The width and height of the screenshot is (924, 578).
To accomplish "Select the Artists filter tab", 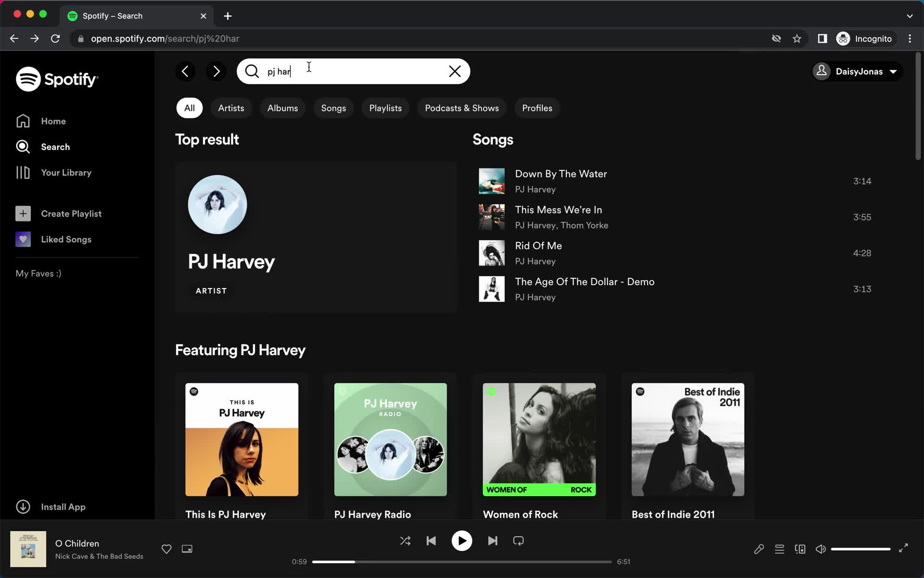I will pyautogui.click(x=231, y=108).
